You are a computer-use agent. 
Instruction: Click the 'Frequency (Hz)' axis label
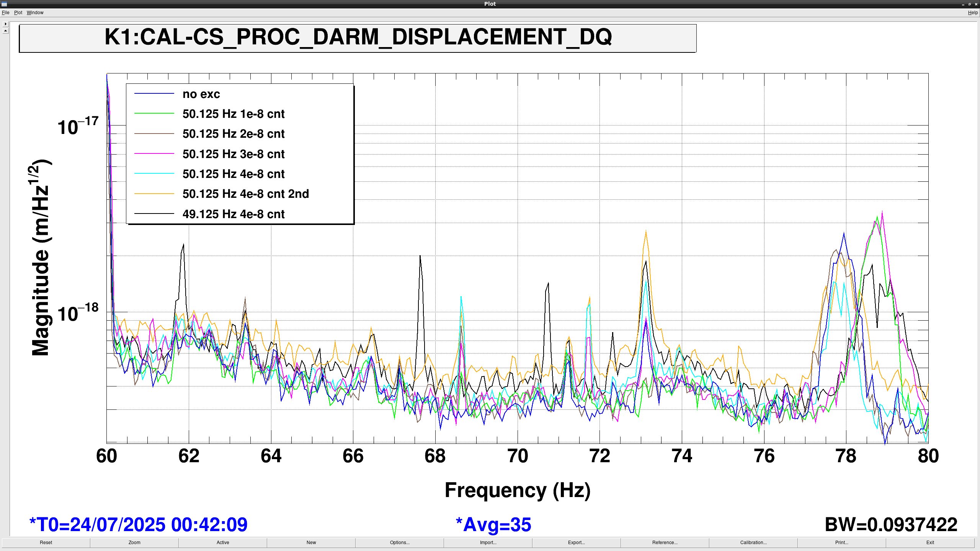tap(518, 491)
